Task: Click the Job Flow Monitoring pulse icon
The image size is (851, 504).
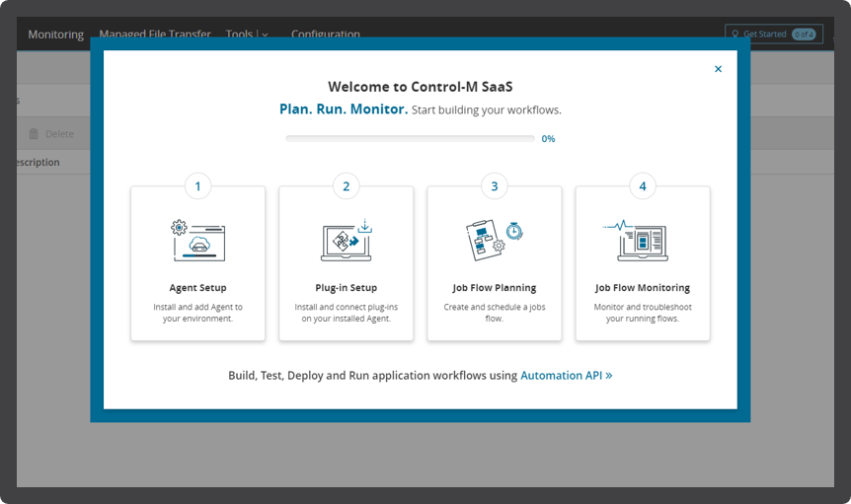Action: [x=636, y=240]
